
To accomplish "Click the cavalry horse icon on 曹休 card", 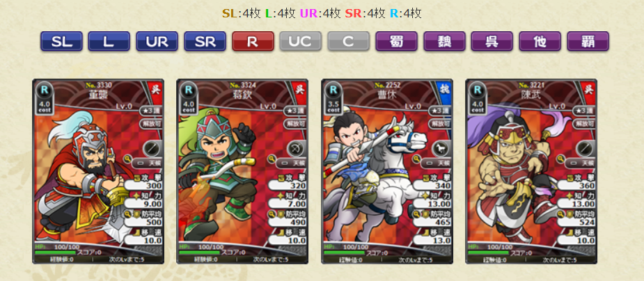I will [x=442, y=149].
